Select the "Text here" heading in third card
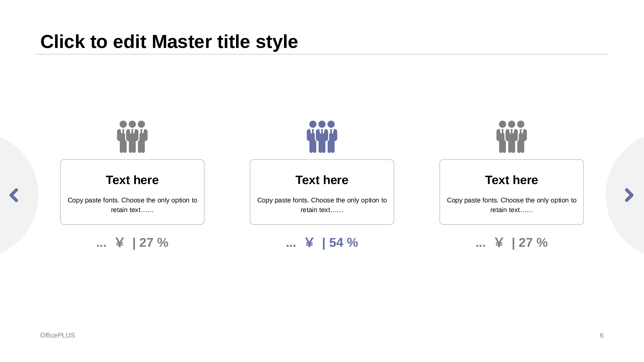The image size is (644, 362). (x=511, y=180)
